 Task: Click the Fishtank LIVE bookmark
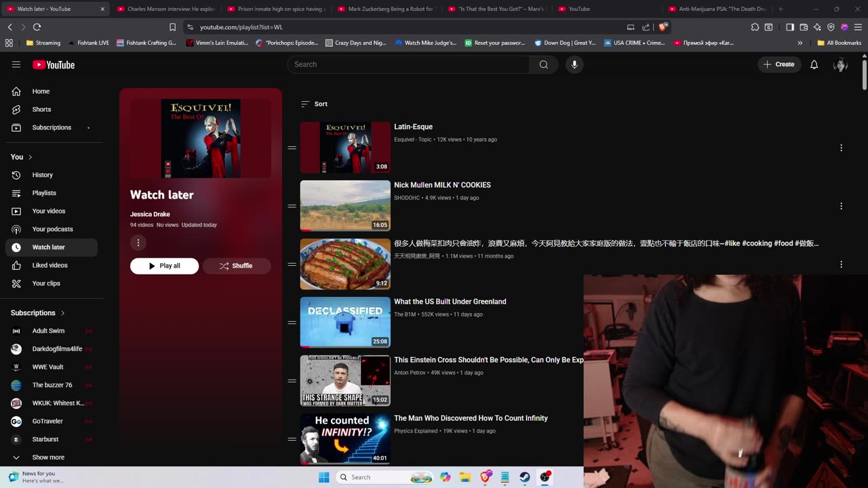[x=89, y=43]
